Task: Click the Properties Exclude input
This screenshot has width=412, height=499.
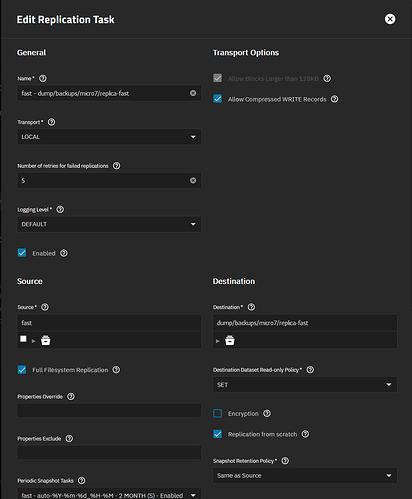Action: (x=109, y=452)
